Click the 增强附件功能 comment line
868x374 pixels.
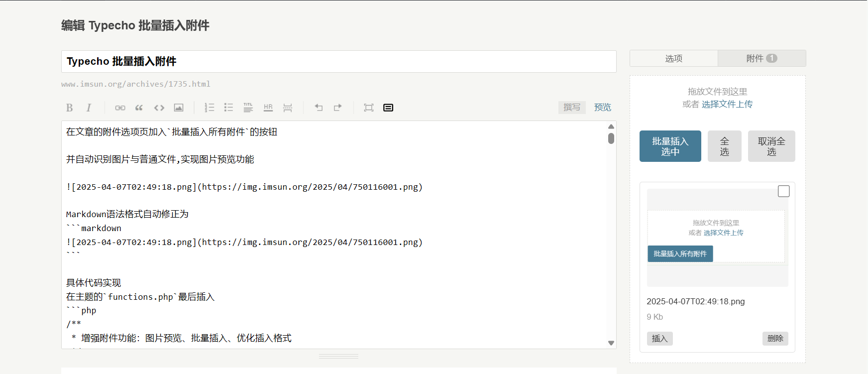pos(182,338)
